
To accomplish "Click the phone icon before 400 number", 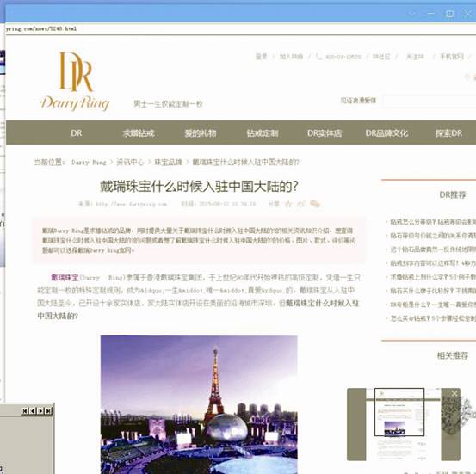I will coord(318,57).
